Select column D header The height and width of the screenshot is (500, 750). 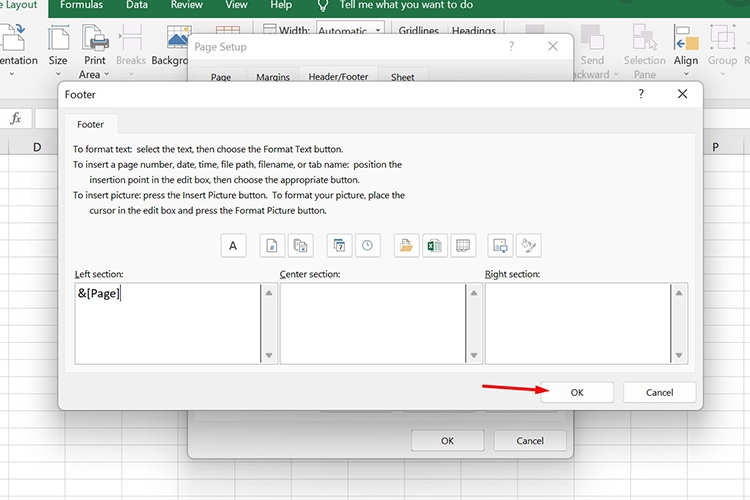(x=37, y=147)
